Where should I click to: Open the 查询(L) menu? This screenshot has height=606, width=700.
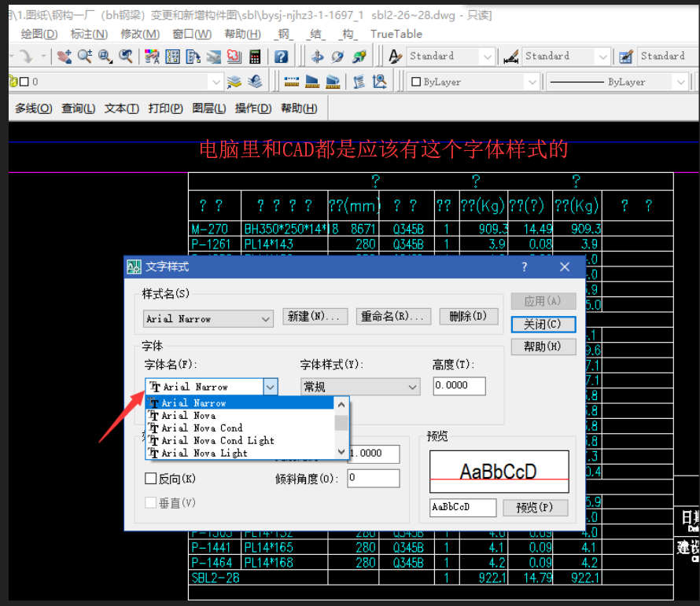click(x=78, y=108)
